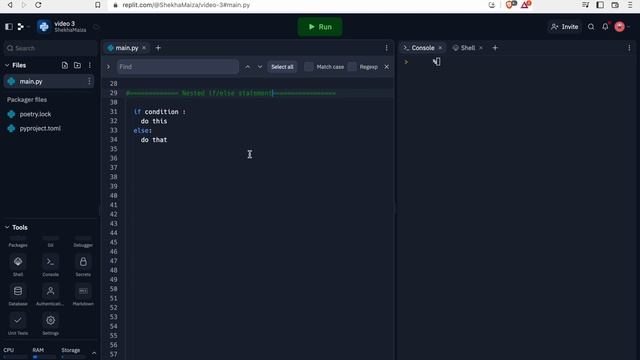Viewport: 640px width, 360px height.
Task: Focus the sidebar Search field
Action: point(51,48)
